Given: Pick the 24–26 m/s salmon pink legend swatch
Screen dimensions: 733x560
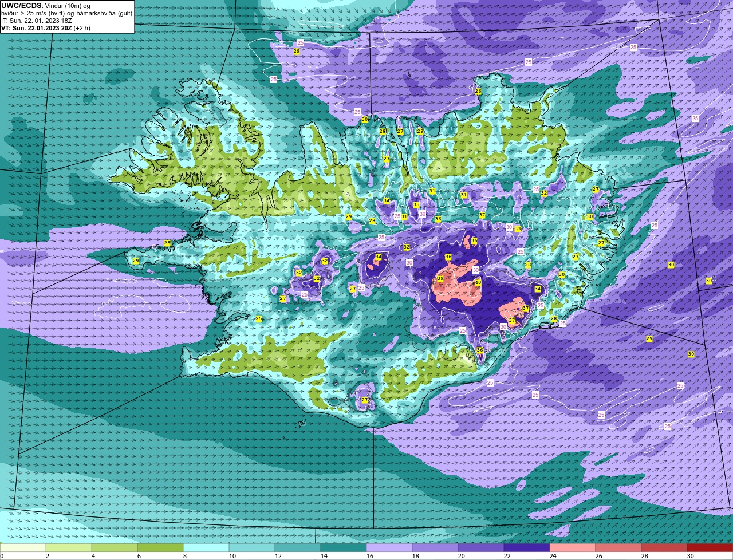Looking at the screenshot, I should pyautogui.click(x=573, y=548).
